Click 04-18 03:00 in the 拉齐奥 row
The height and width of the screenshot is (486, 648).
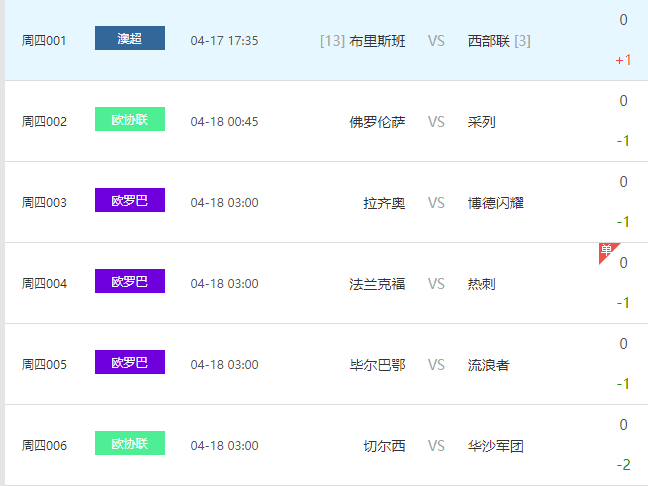coord(224,202)
